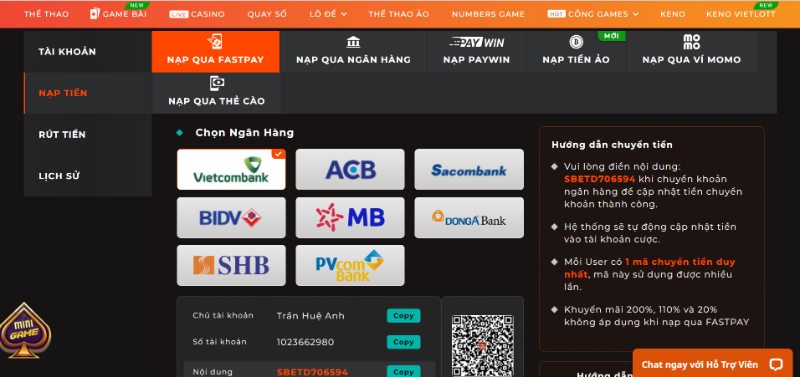Click the FastPay phone icon
Viewport: 800px width, 377px height.
click(215, 42)
